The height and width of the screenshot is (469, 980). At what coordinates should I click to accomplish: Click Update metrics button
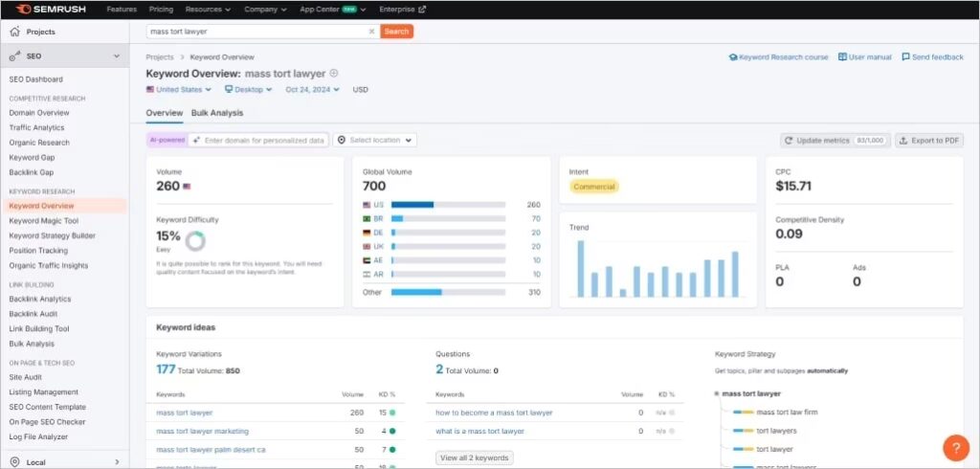[x=835, y=140]
